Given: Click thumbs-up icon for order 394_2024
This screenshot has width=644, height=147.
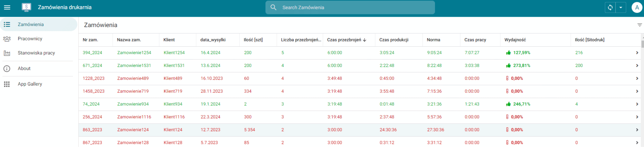Looking at the screenshot, I should 508,53.
